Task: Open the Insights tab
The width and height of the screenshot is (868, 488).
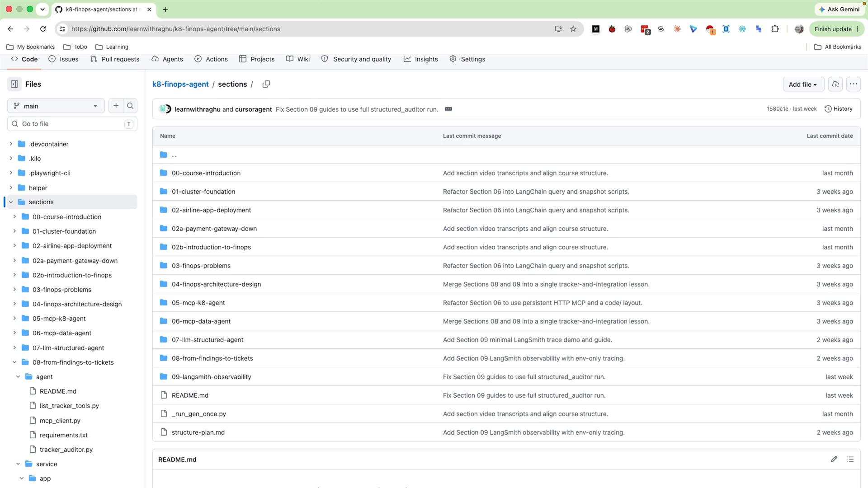Action: [421, 59]
